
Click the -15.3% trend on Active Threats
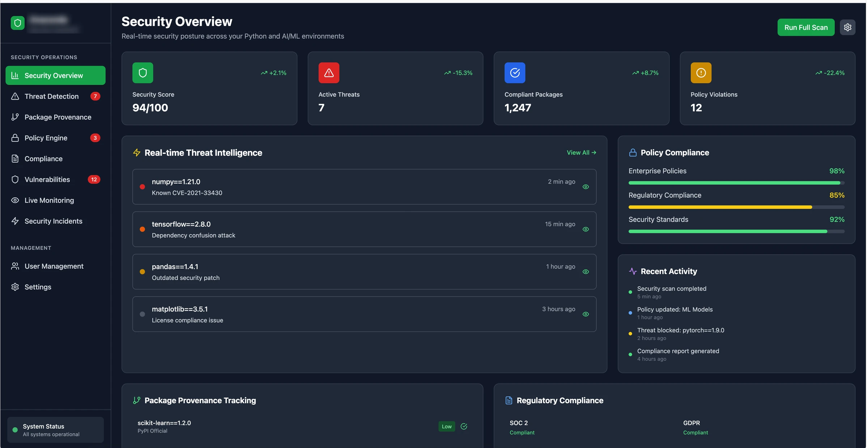(458, 73)
